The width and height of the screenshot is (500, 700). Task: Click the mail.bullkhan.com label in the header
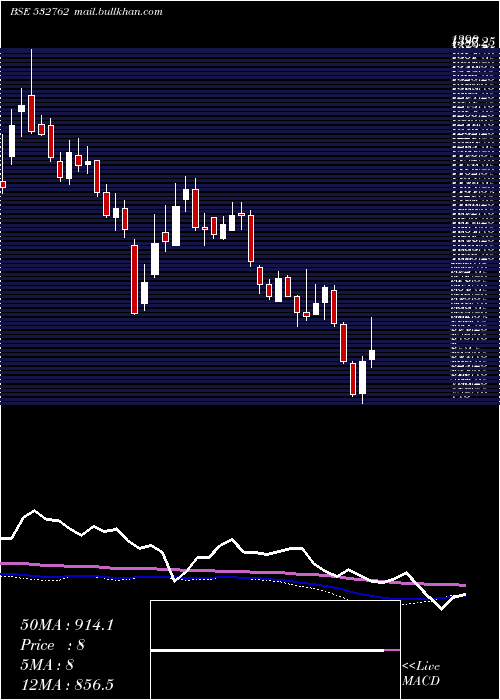pos(118,12)
